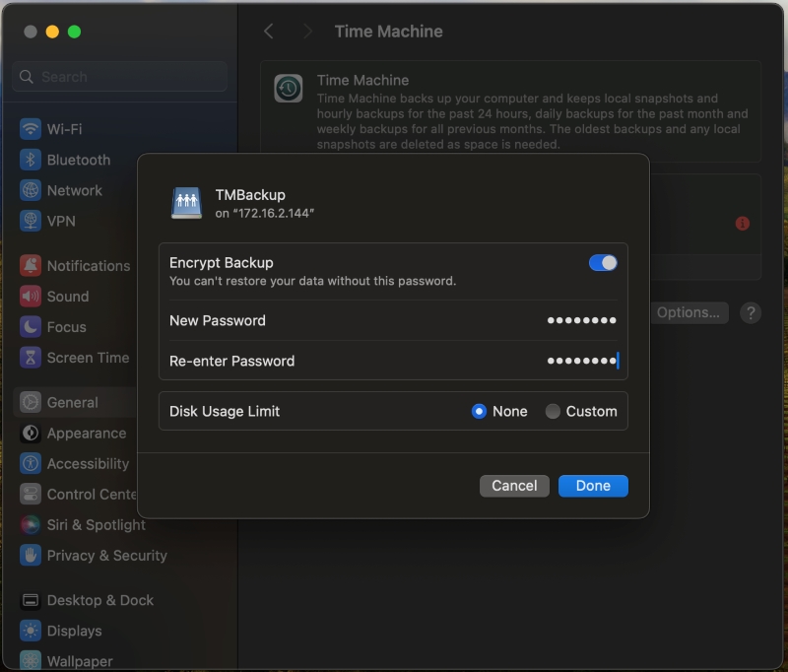Click the Done button
This screenshot has width=788, height=672.
[x=593, y=486]
